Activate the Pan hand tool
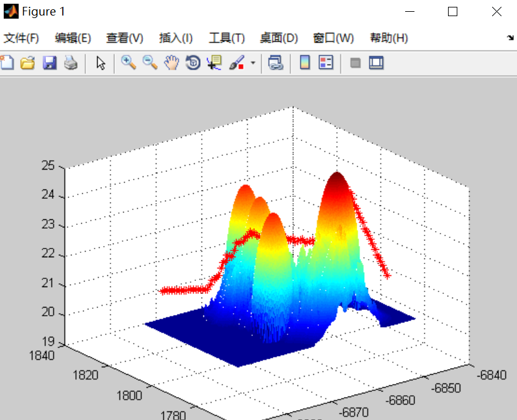Screen dimensions: 517x420 [x=172, y=63]
